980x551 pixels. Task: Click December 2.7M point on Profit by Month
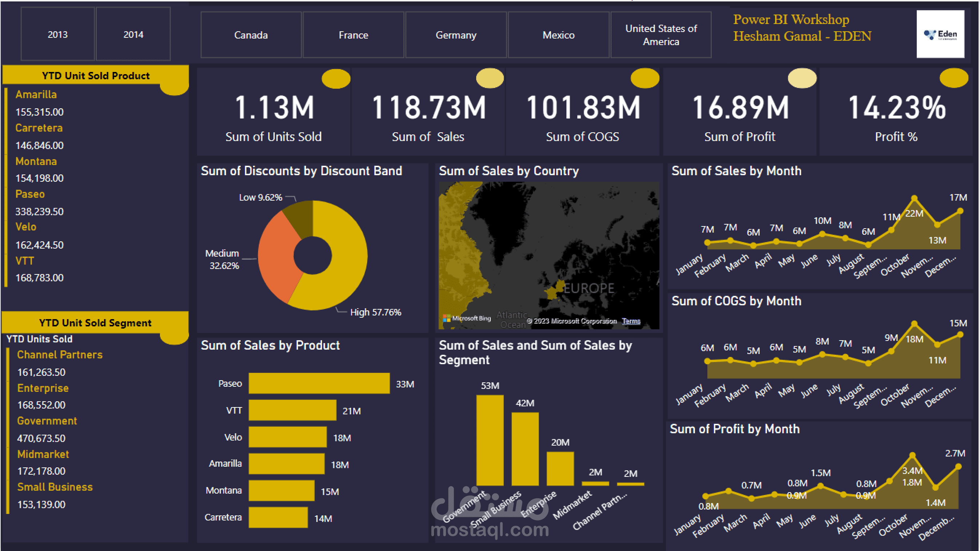pos(958,467)
